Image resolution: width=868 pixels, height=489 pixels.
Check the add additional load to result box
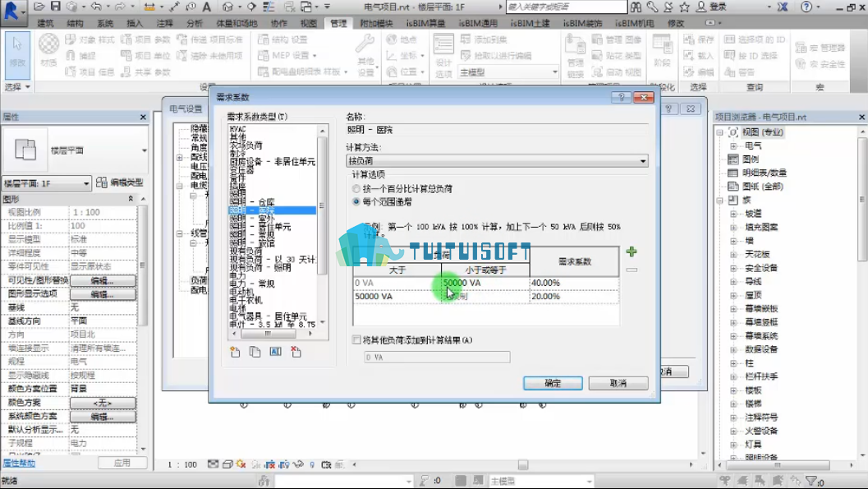[x=356, y=340]
